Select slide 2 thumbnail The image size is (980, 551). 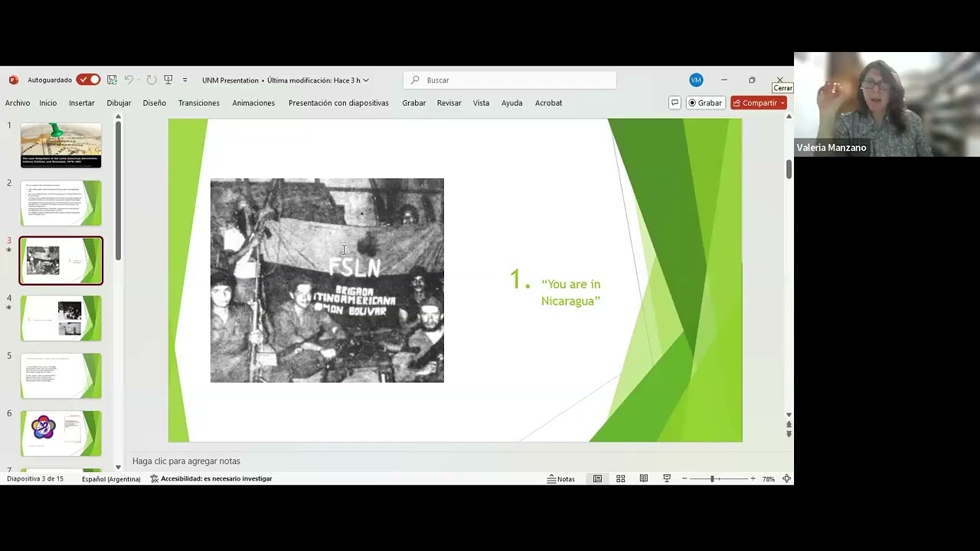tap(61, 203)
